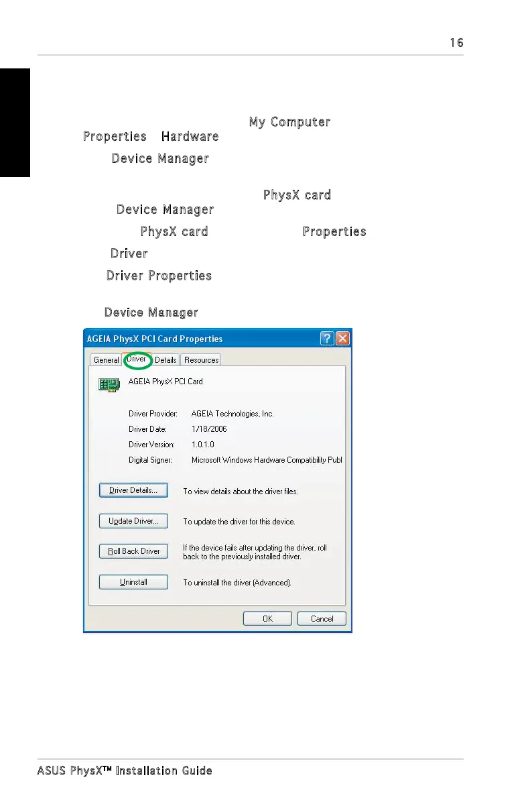532x802 pixels.
Task: Click 'To update the driver for this device' text
Action: (239, 522)
